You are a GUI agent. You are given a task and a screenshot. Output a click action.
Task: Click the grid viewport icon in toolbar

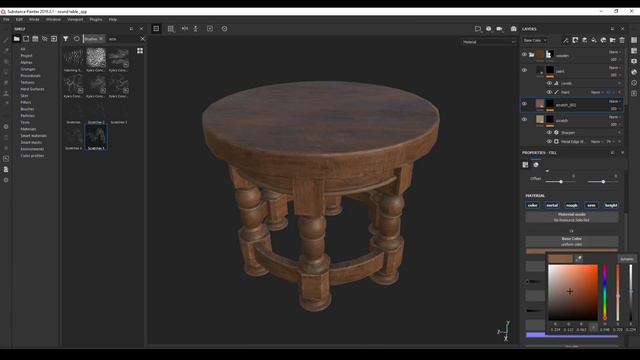click(x=171, y=29)
